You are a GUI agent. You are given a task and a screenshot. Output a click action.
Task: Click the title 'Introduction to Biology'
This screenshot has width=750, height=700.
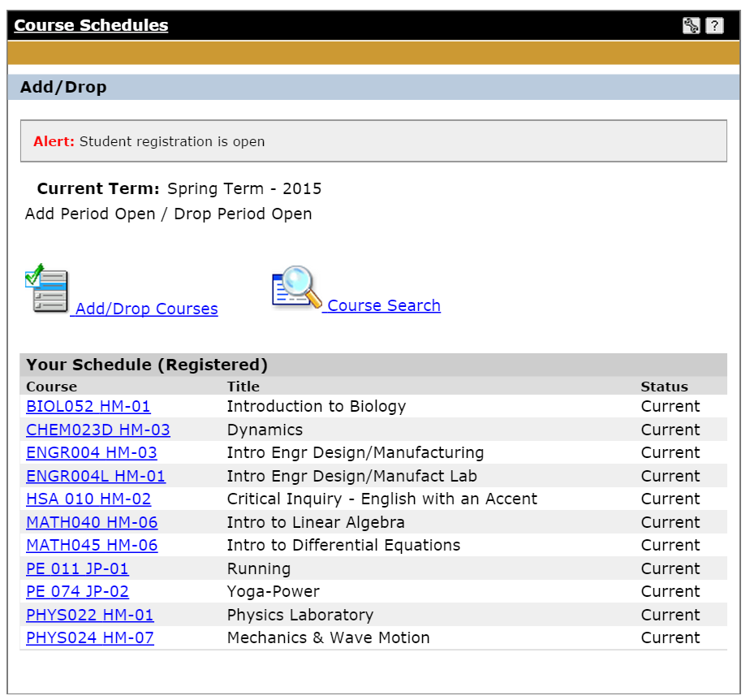tap(317, 407)
